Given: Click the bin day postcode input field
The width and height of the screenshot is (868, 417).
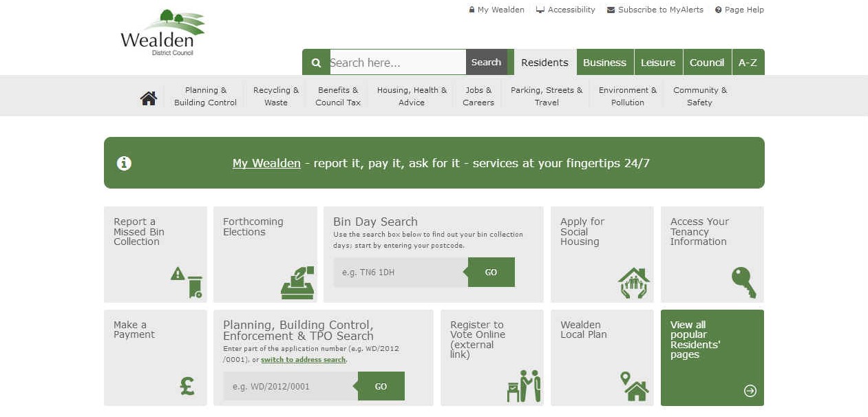Looking at the screenshot, I should (x=401, y=272).
